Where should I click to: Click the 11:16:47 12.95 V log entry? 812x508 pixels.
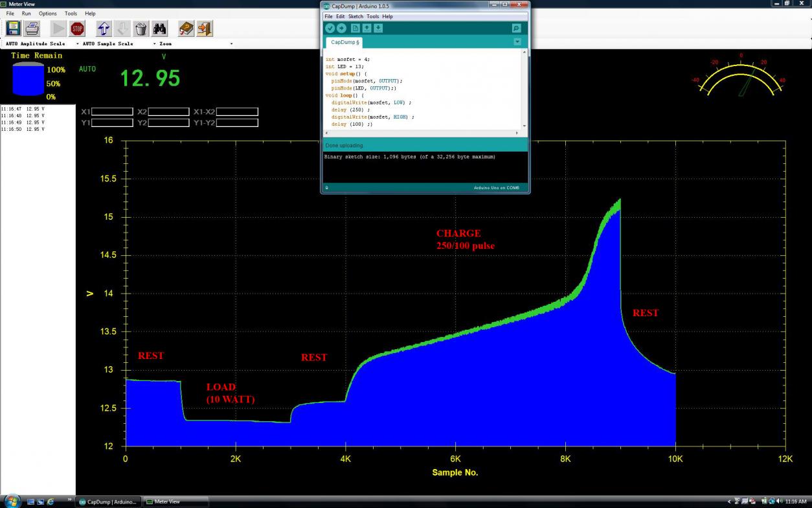coord(23,109)
